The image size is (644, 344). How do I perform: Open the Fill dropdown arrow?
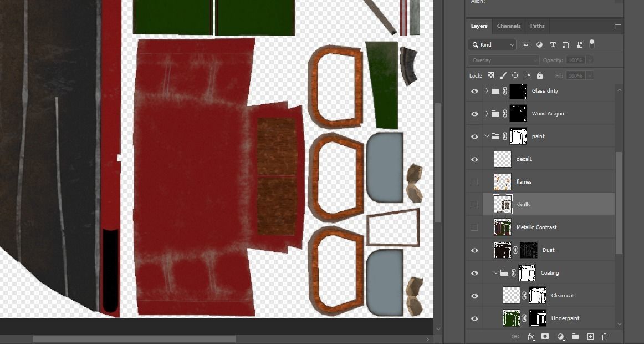pos(590,75)
